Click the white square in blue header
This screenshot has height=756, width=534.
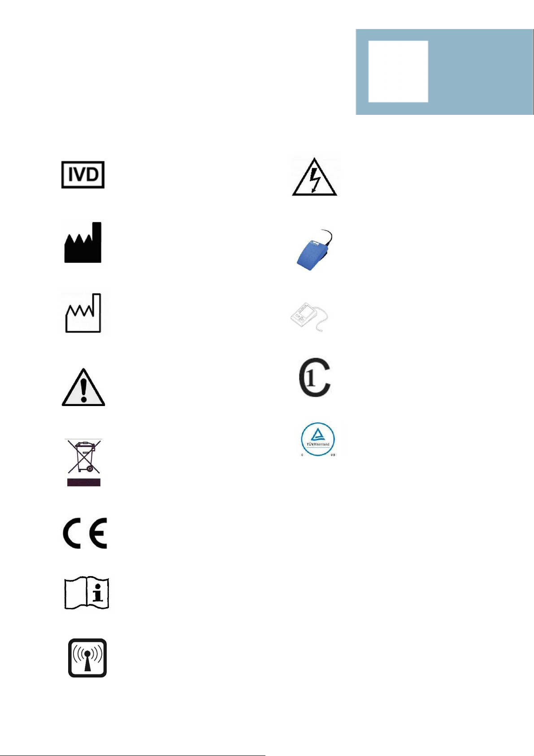tap(398, 71)
